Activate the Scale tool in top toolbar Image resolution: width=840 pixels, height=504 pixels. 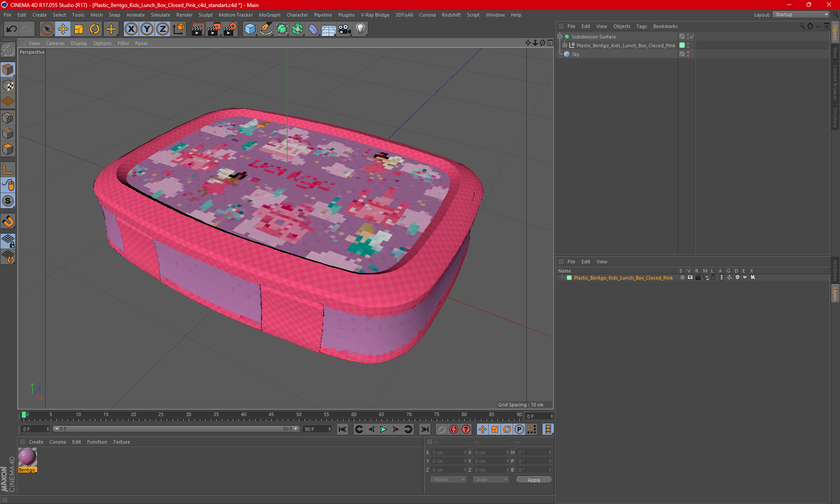[x=79, y=29]
